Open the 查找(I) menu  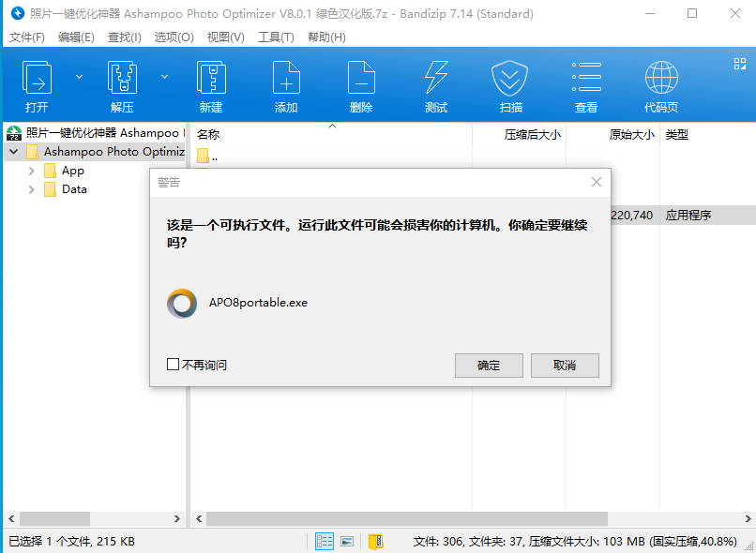[x=125, y=37]
